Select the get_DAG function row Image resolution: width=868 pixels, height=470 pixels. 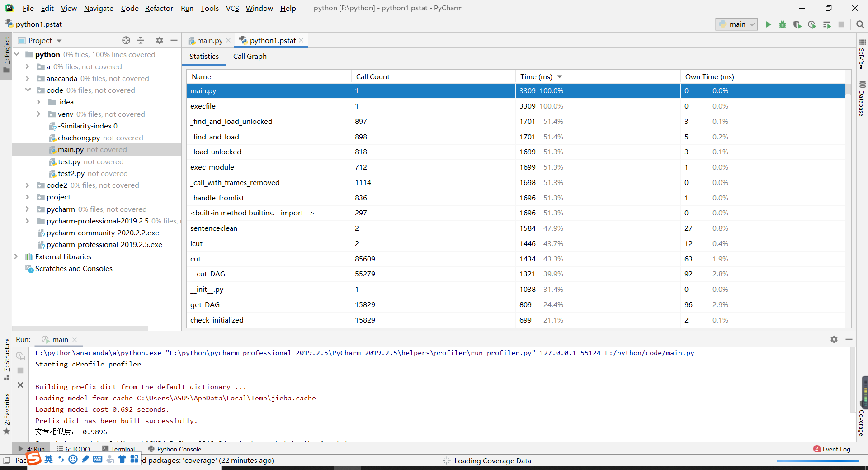(516, 305)
